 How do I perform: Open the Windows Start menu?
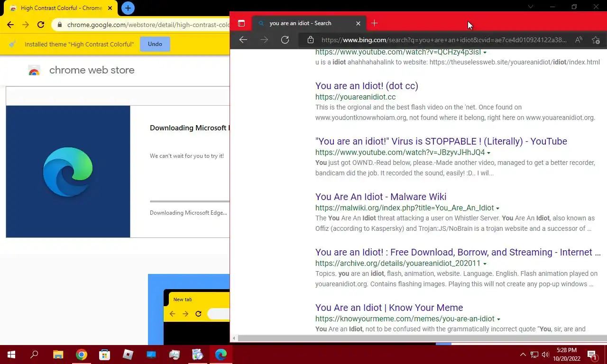point(11,355)
